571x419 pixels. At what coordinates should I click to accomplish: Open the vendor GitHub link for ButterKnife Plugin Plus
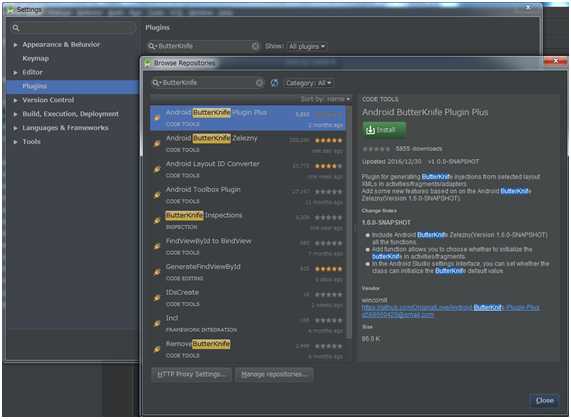(x=451, y=308)
